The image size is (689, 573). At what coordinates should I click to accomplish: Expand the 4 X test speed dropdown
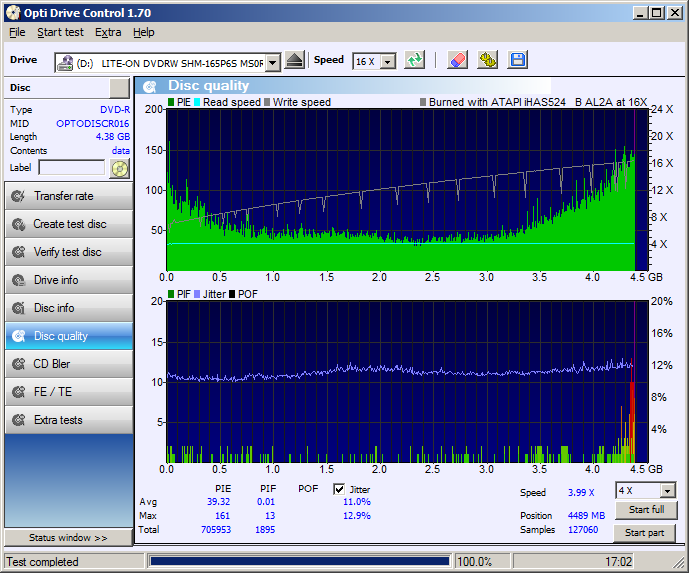pyautogui.click(x=667, y=490)
